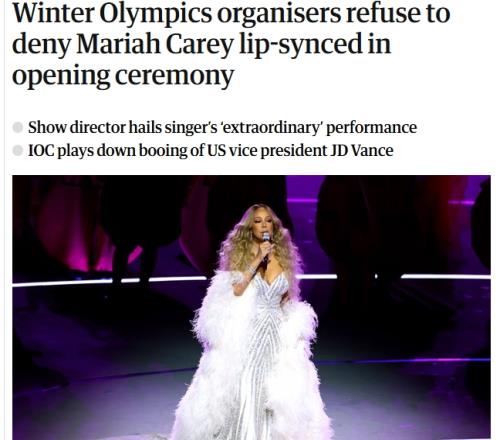The image size is (500, 440).
Task: Click the grey bullet before 'IOC plays down'
Action: coord(17,150)
